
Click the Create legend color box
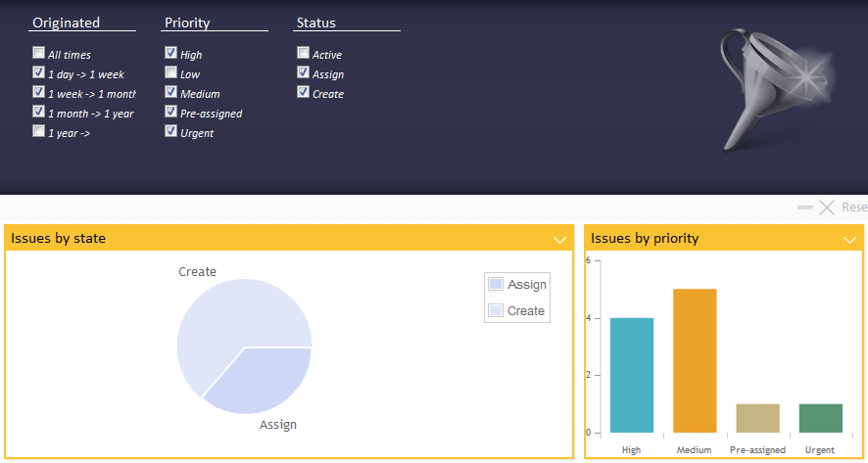[496, 310]
